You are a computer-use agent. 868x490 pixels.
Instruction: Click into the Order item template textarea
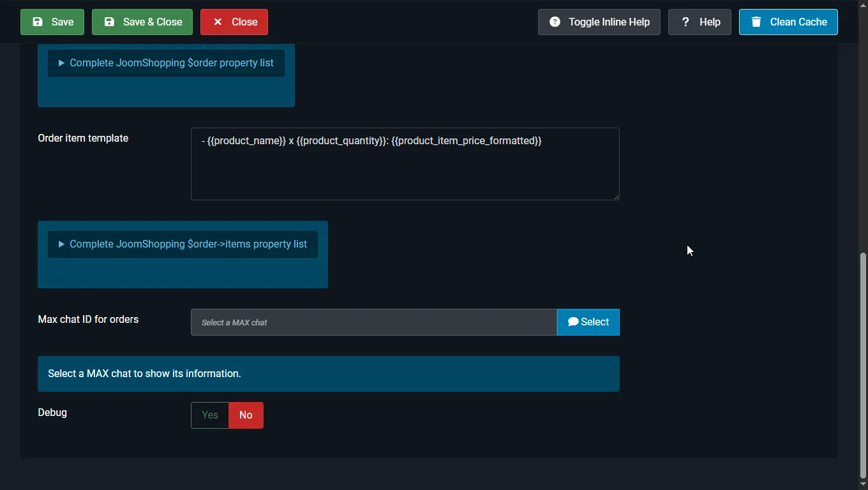[405, 164]
